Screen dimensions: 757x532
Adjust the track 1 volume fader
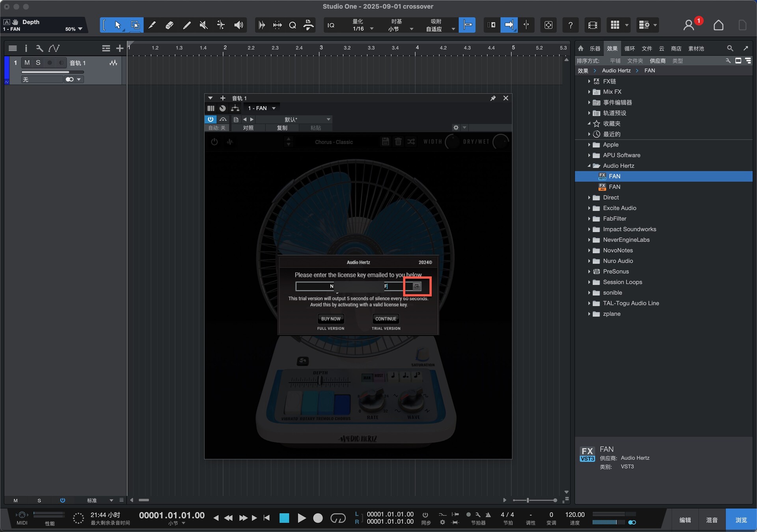coord(52,72)
